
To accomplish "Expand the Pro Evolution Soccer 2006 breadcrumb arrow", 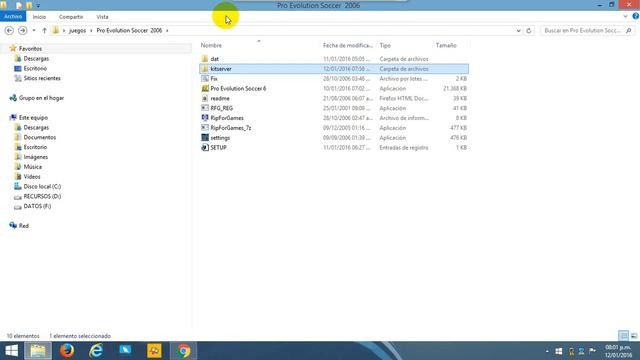I will click(x=167, y=31).
